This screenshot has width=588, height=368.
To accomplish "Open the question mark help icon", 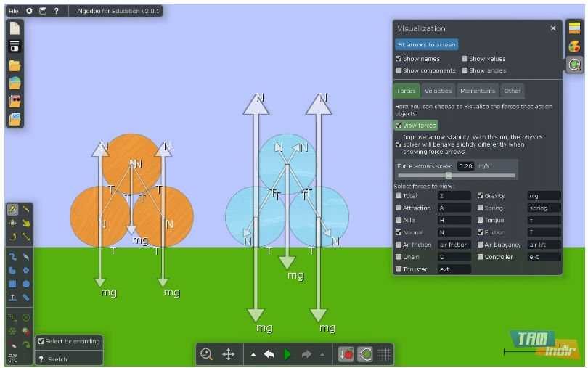I will [56, 11].
